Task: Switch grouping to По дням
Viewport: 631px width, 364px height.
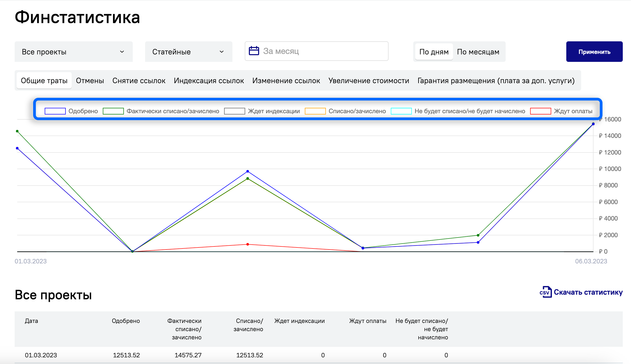Action: point(434,52)
